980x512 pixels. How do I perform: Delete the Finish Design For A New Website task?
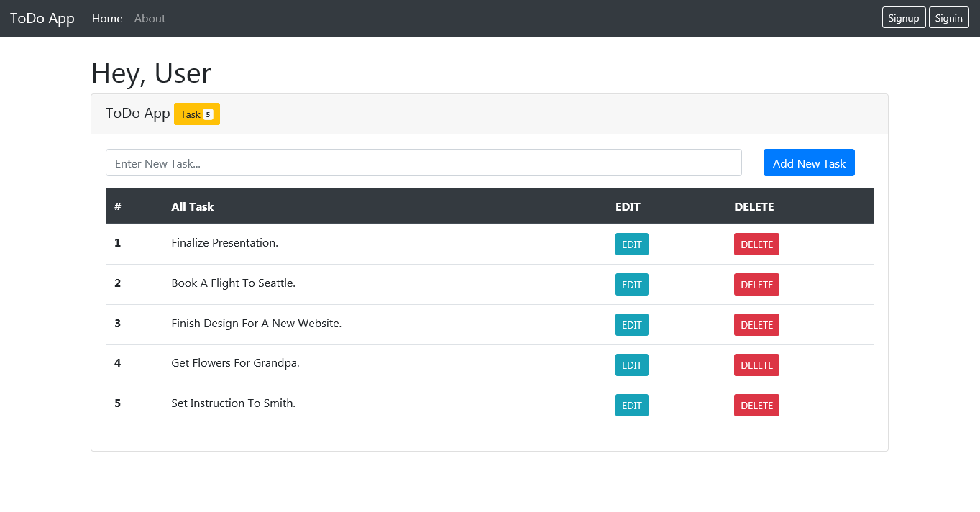click(x=756, y=325)
